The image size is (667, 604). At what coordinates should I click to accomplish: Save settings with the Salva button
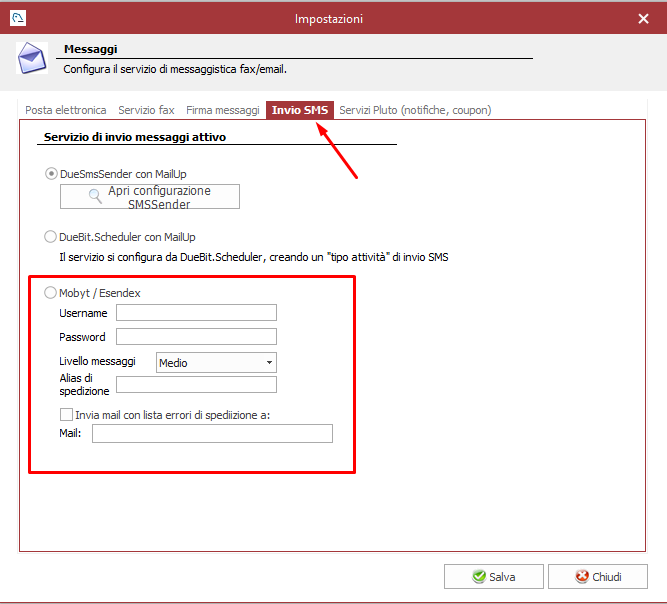(494, 577)
